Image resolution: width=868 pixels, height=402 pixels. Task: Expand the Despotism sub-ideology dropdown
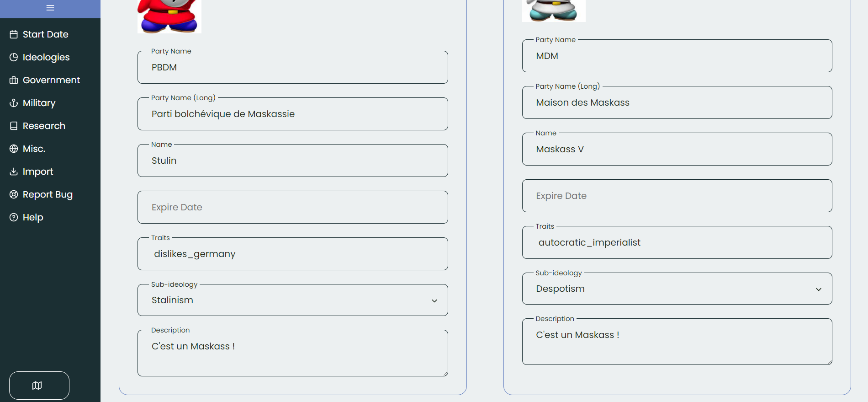tap(677, 289)
